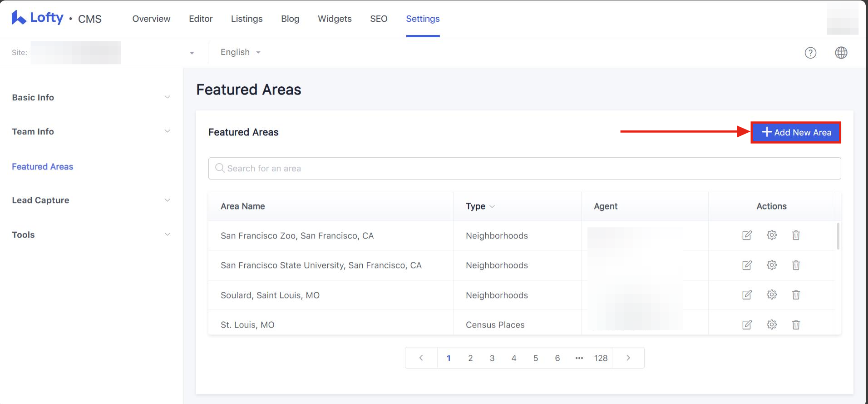Click the Lofty logo
868x404 pixels.
(38, 18)
